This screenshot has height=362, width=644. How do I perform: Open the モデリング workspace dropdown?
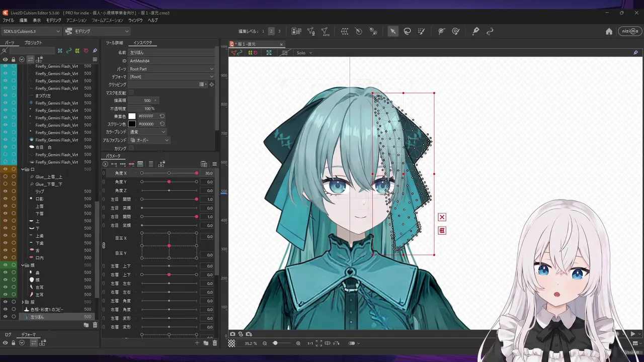pyautogui.click(x=97, y=31)
